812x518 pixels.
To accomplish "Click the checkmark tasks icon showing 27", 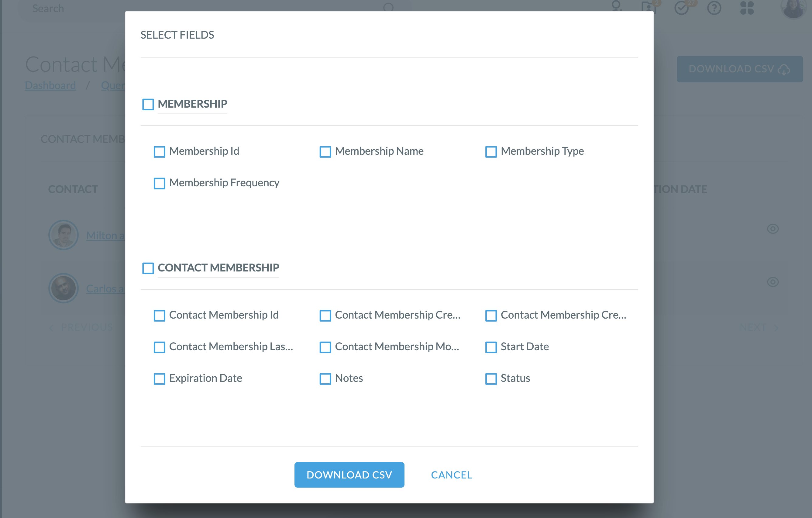I will coord(682,9).
